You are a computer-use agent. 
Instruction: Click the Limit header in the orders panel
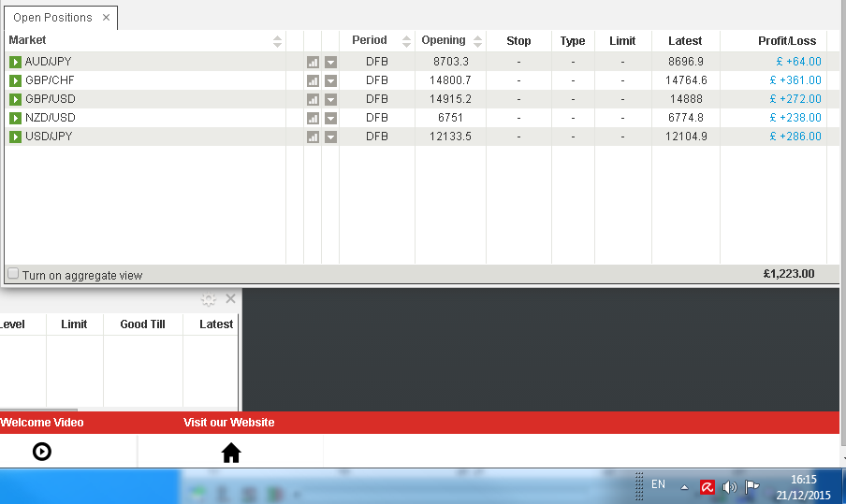[x=74, y=324]
